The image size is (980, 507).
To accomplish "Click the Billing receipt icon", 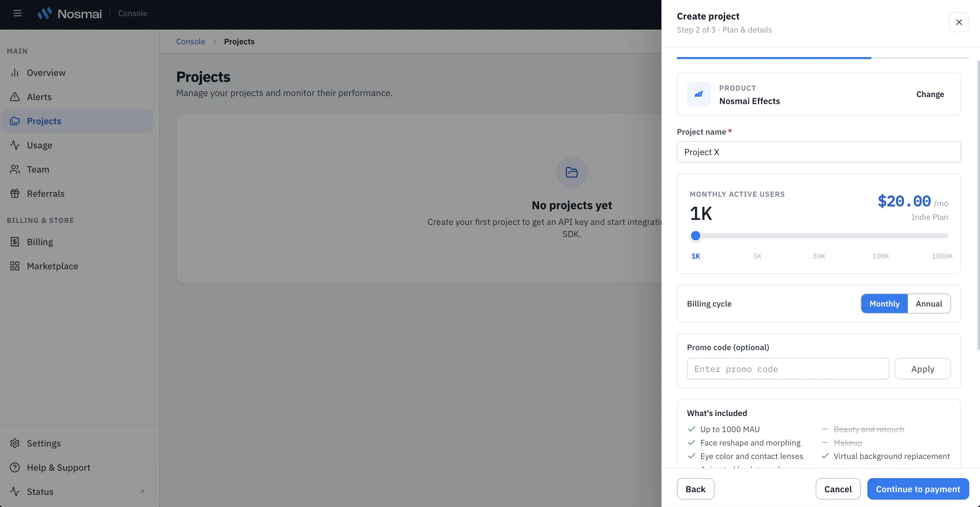I will point(15,242).
